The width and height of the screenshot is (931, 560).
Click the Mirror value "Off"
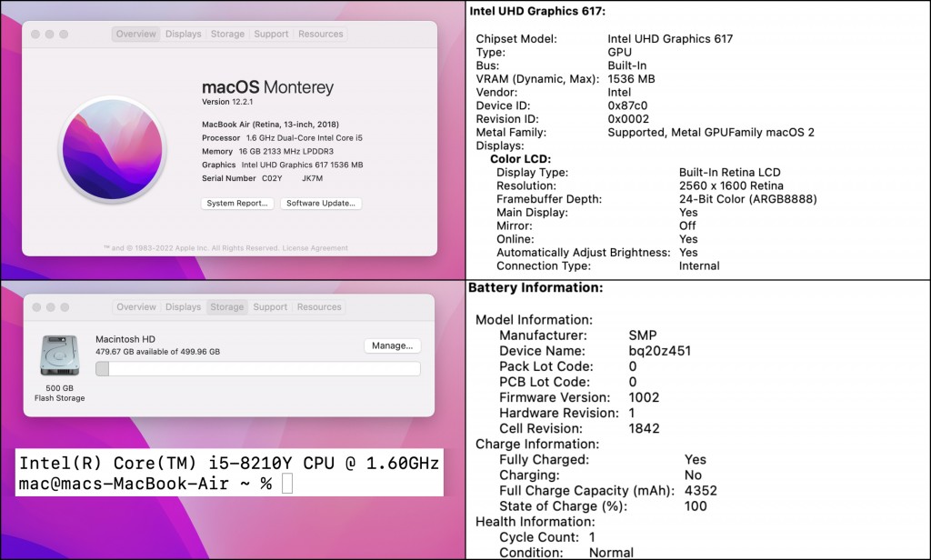(687, 225)
